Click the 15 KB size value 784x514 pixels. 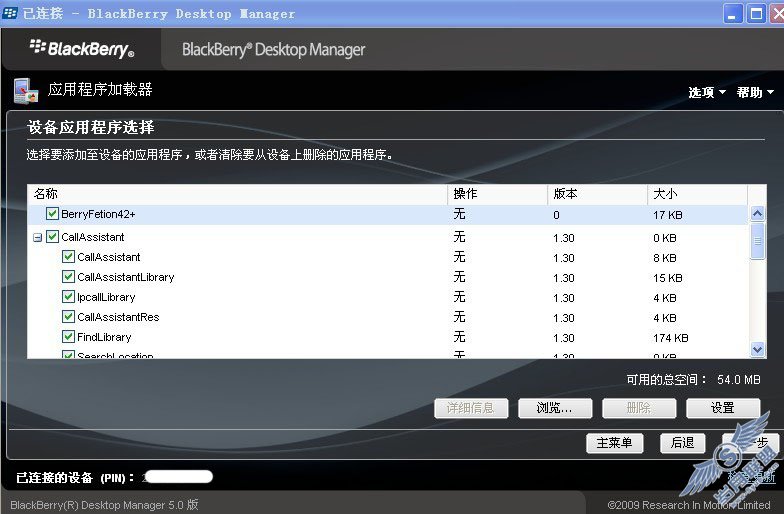[668, 278]
